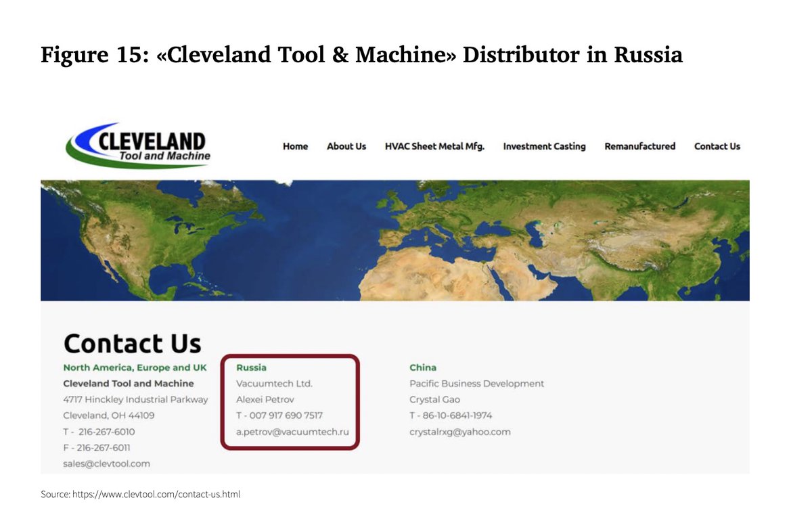This screenshot has height=521, width=812.
Task: Click the Figure 15 caption title
Action: coord(362,54)
